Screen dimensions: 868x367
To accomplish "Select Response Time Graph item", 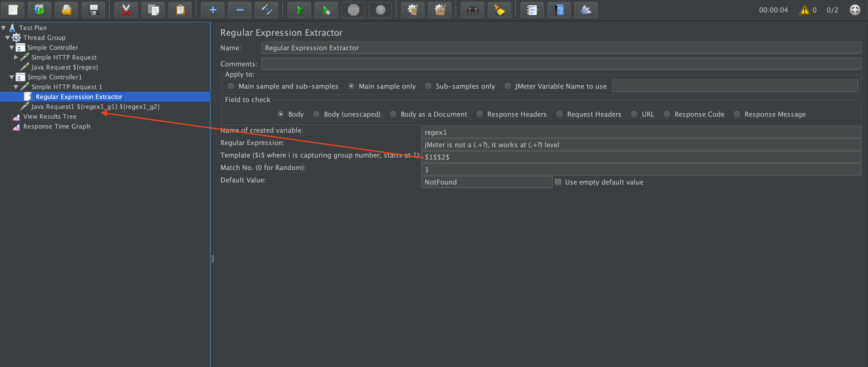I will [57, 126].
